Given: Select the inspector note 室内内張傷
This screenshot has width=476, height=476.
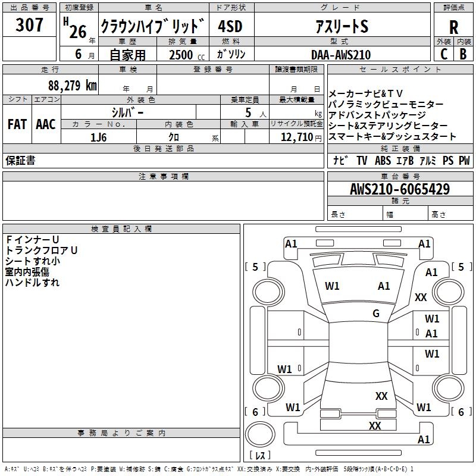Looking at the screenshot, I should [x=27, y=272].
